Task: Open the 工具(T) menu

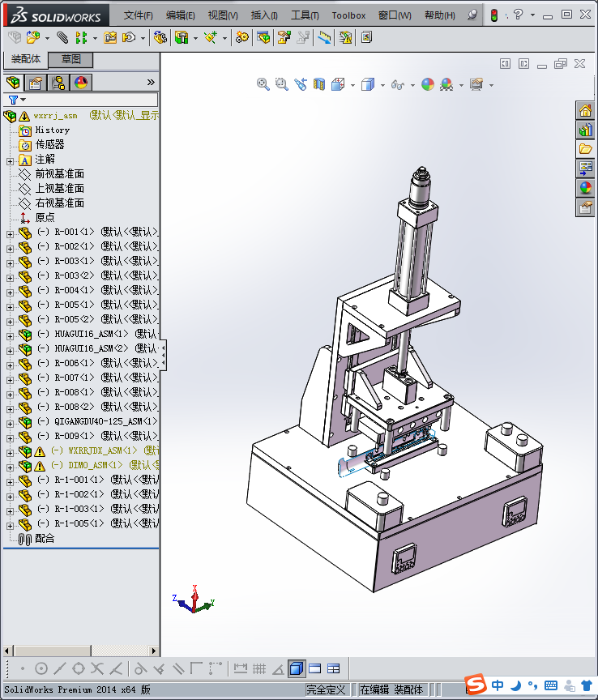Action: (x=305, y=15)
